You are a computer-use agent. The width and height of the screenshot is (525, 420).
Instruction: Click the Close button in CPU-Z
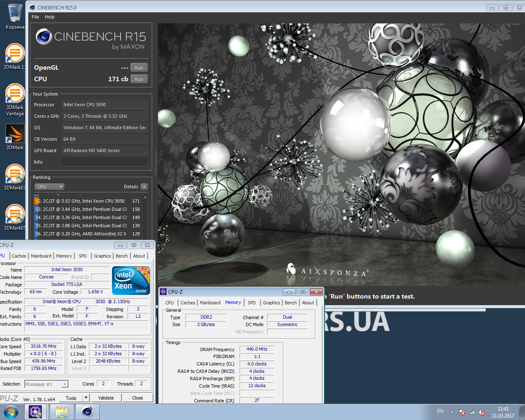point(137,398)
